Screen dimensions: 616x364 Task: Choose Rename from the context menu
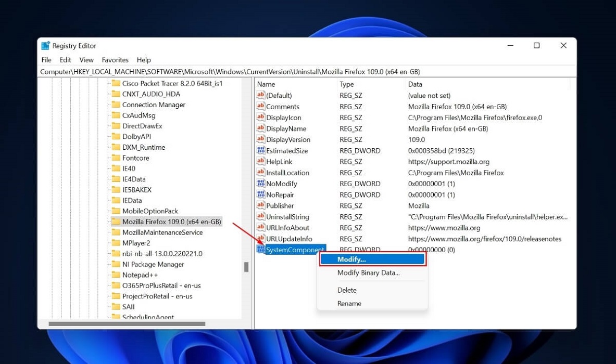click(349, 303)
